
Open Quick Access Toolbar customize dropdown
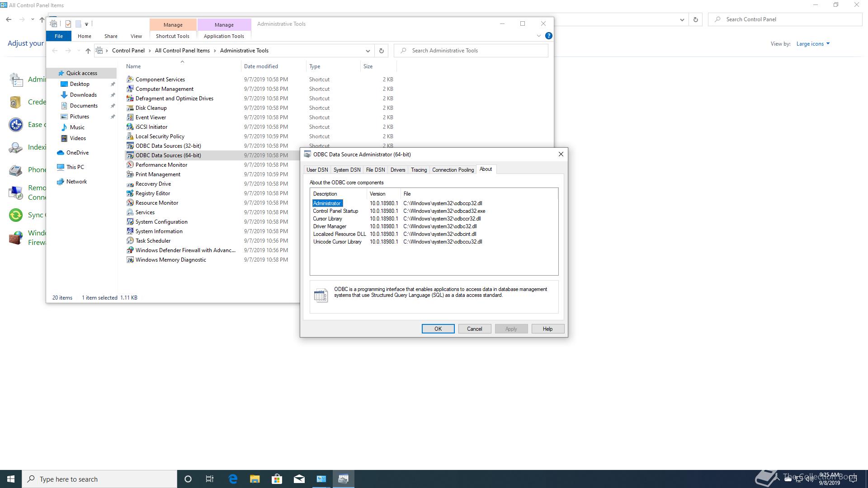point(86,24)
